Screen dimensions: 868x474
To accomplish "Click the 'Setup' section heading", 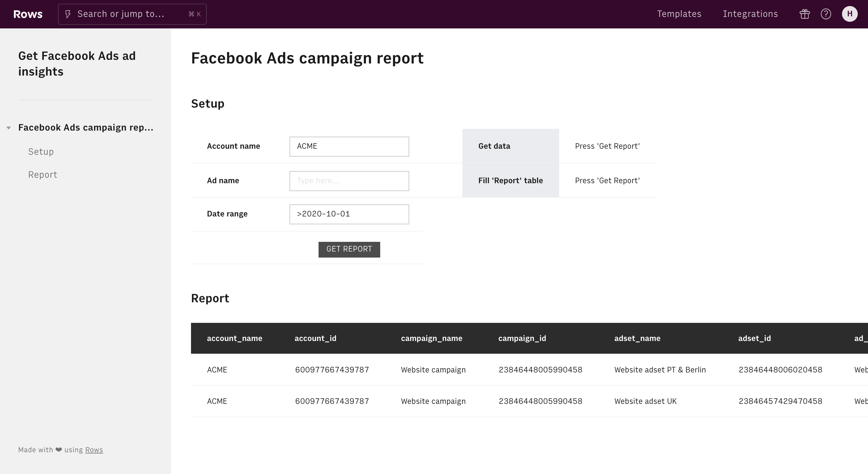I will (x=208, y=103).
